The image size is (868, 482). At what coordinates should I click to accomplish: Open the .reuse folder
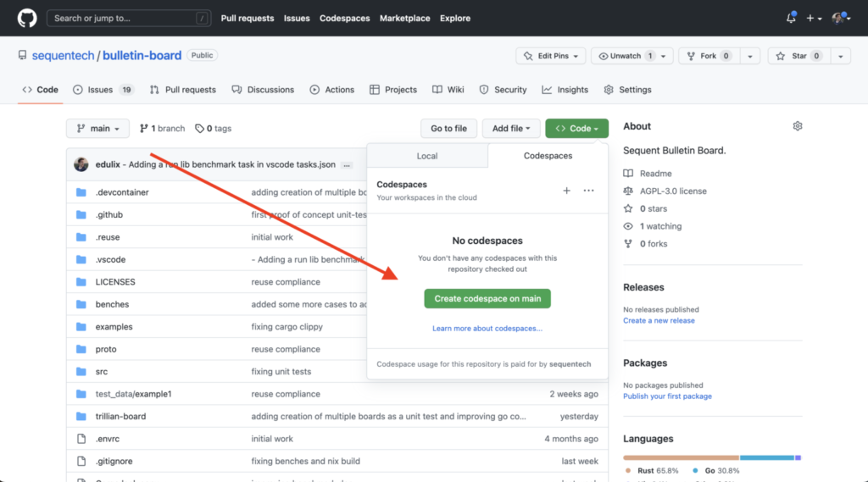coord(108,237)
